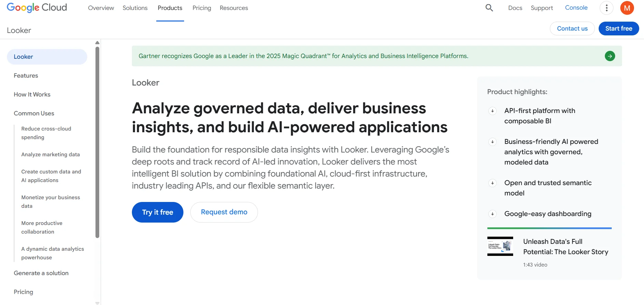This screenshot has height=305, width=644.
Task: Open the Looker Story video thumbnail
Action: click(x=500, y=246)
